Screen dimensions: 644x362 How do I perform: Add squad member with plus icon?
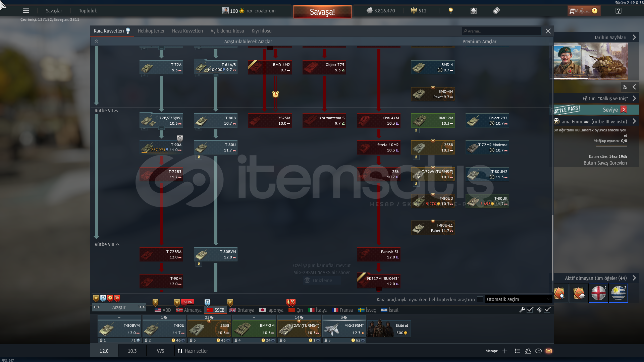(505, 351)
